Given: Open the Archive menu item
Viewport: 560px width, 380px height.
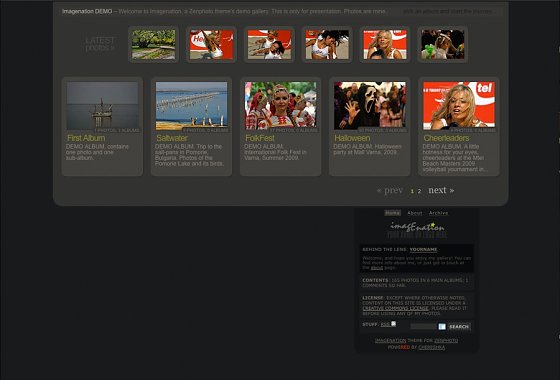Looking at the screenshot, I should pos(439,213).
